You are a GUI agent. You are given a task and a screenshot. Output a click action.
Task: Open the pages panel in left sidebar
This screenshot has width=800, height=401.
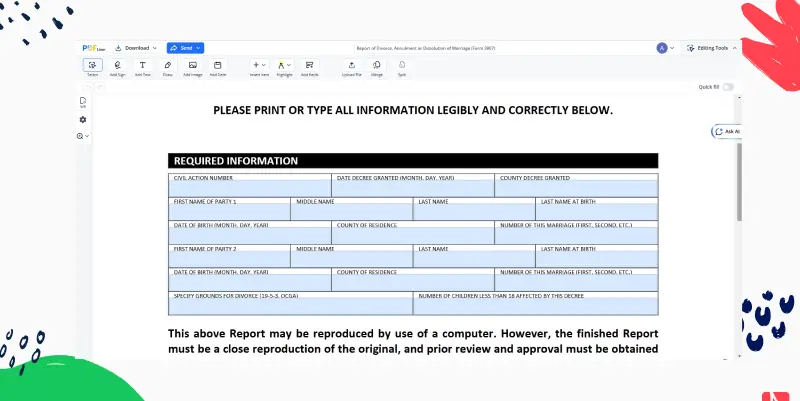pyautogui.click(x=83, y=103)
